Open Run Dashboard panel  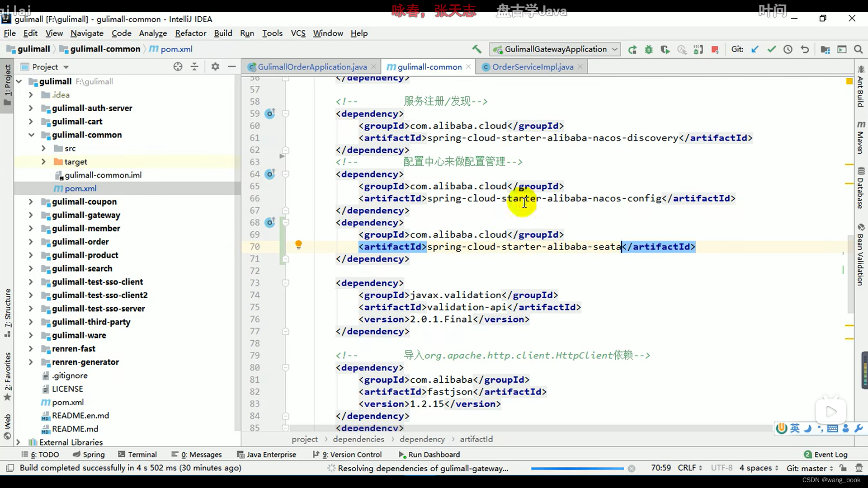click(429, 455)
